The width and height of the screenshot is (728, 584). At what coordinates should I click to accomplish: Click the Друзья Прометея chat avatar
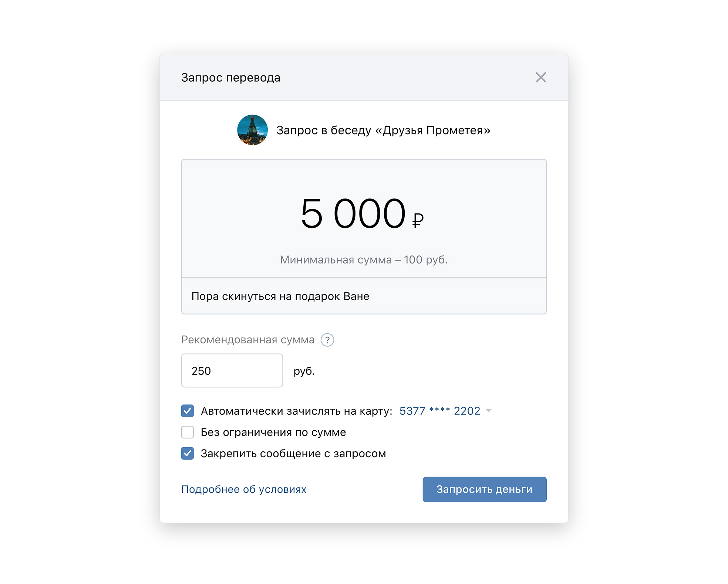pos(252,130)
